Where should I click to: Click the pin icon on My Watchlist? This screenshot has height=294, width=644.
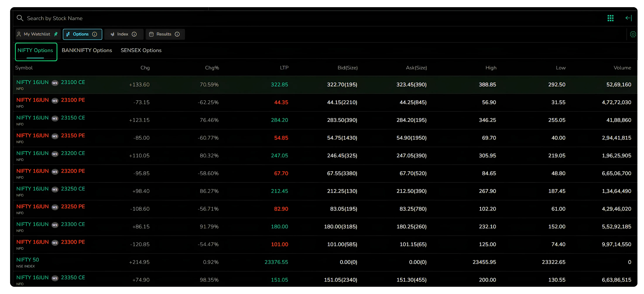pos(56,34)
